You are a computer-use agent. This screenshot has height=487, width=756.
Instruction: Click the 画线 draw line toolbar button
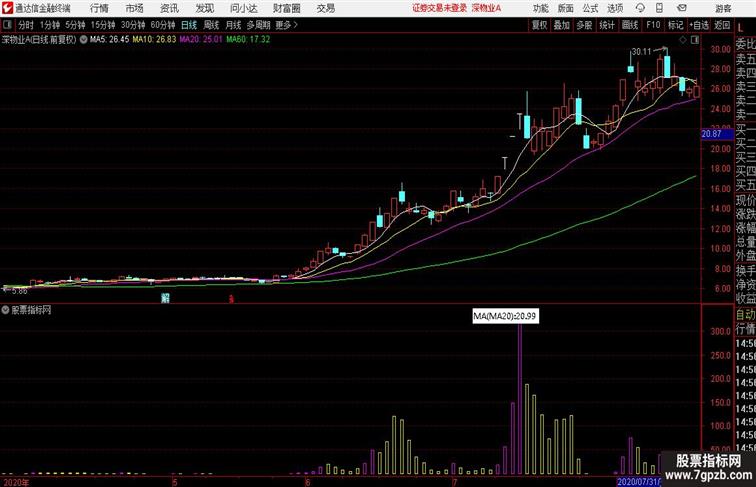(630, 25)
